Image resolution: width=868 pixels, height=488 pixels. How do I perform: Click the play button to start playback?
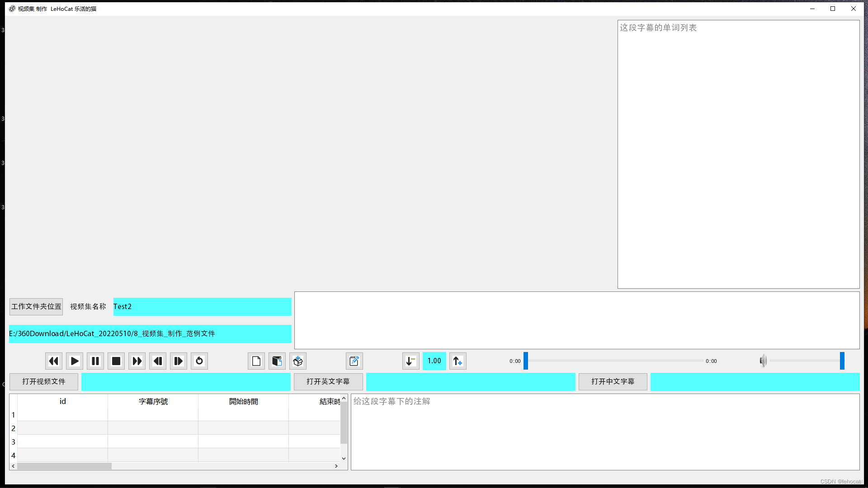pos(75,361)
